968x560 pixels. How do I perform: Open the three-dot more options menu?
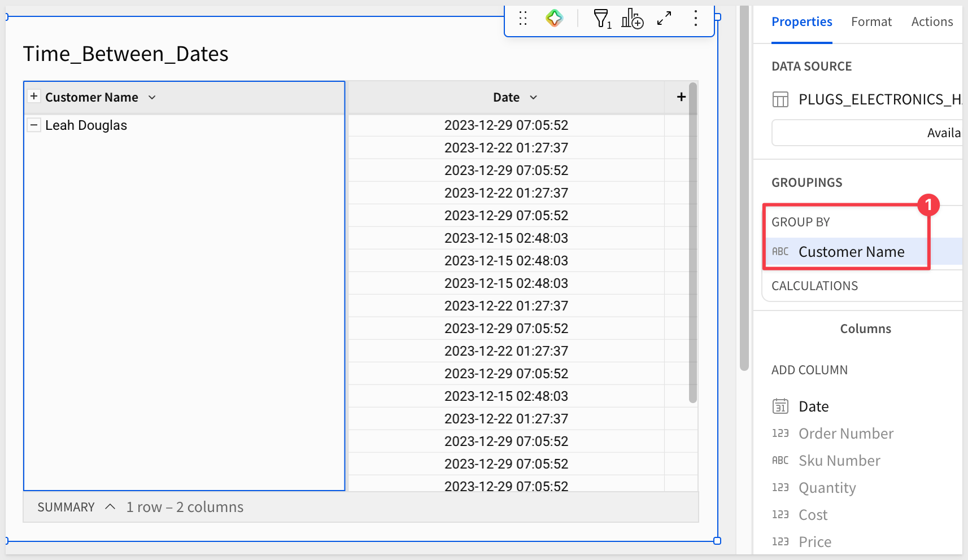pyautogui.click(x=696, y=18)
